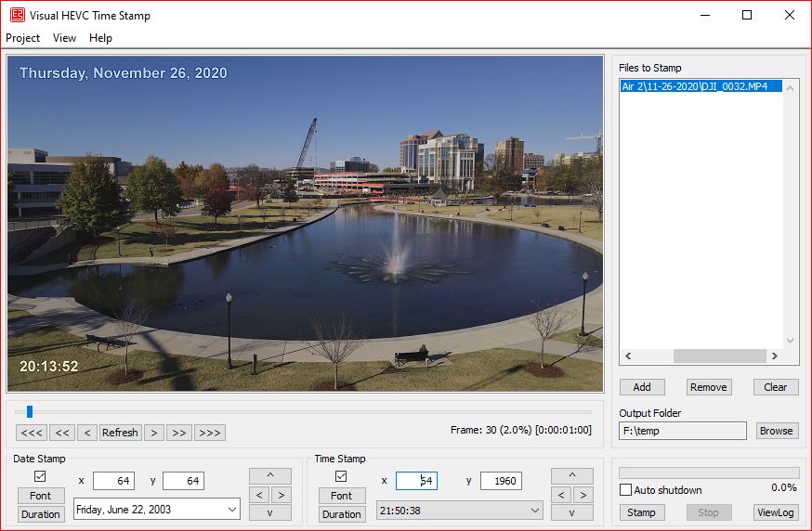Browse for an output folder
Image resolution: width=812 pixels, height=531 pixels.
click(776, 431)
